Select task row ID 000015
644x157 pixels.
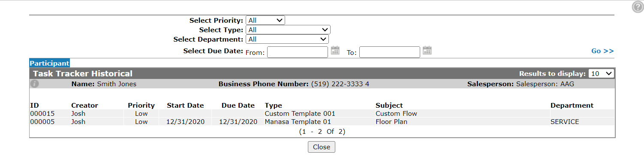coord(322,114)
